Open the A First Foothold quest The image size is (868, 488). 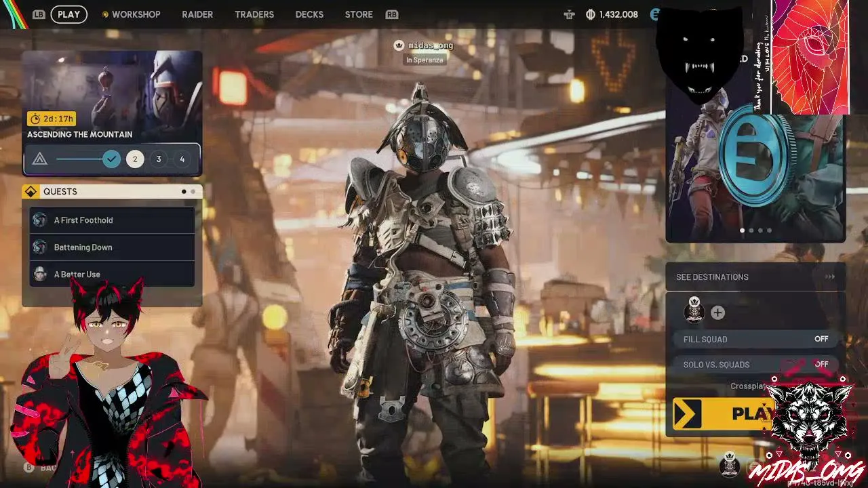113,220
